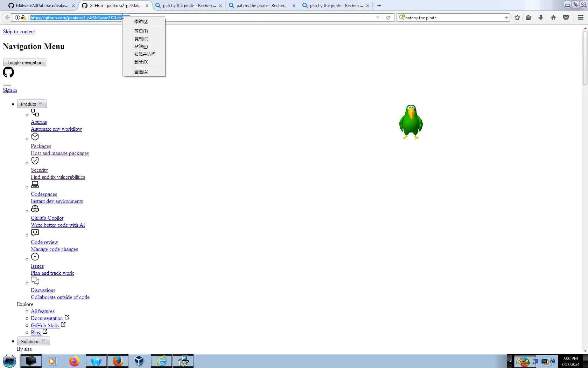This screenshot has height=368, width=588.
Task: Show hidden system tray icons arrow
Action: [x=510, y=361]
